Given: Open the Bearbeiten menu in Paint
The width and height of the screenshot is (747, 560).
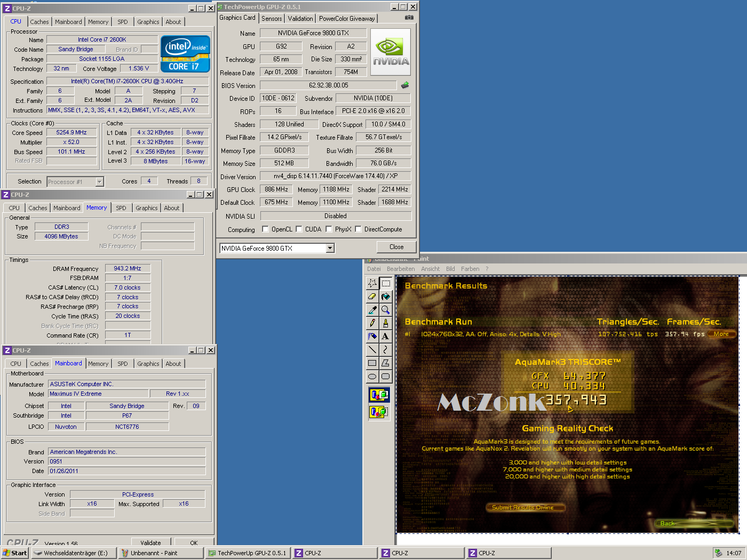Looking at the screenshot, I should pyautogui.click(x=401, y=269).
